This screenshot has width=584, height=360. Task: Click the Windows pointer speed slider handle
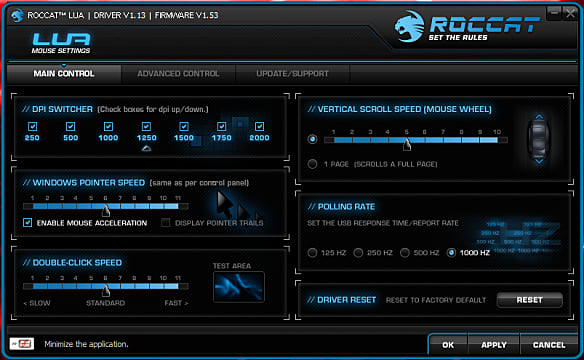(106, 210)
